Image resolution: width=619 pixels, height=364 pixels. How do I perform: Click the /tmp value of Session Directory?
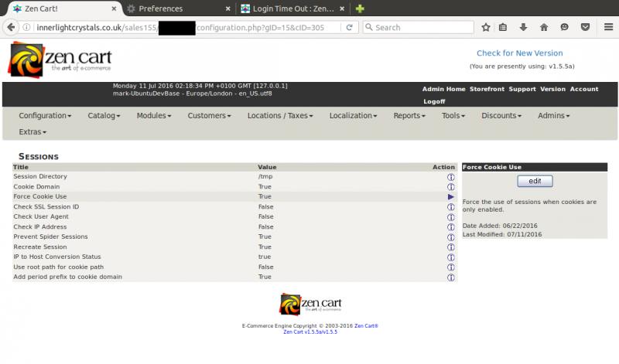[x=265, y=176]
